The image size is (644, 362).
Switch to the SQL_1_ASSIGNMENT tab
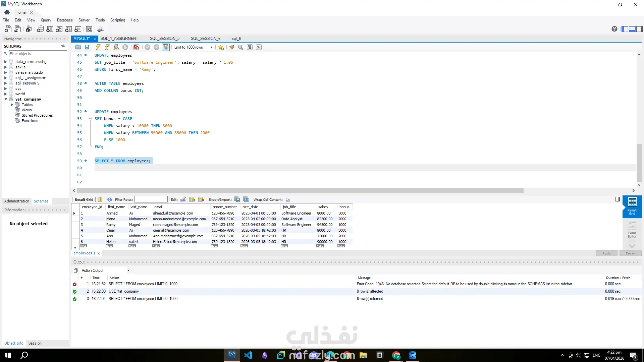[119, 39]
